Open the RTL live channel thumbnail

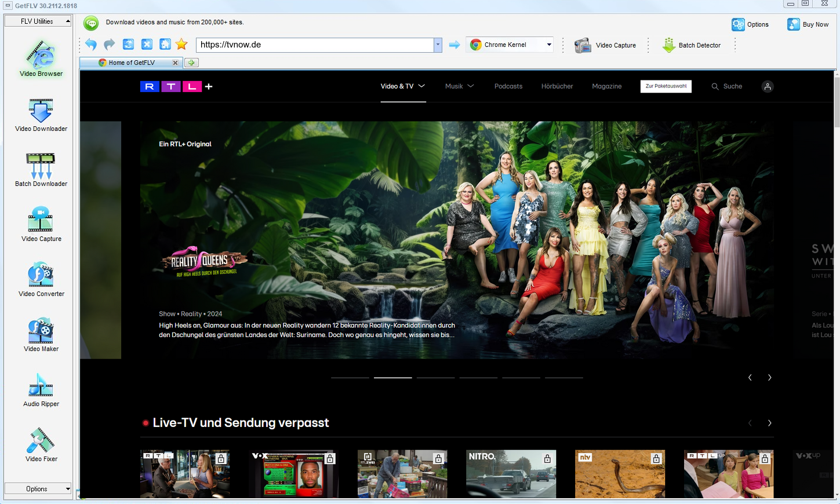[x=185, y=474]
